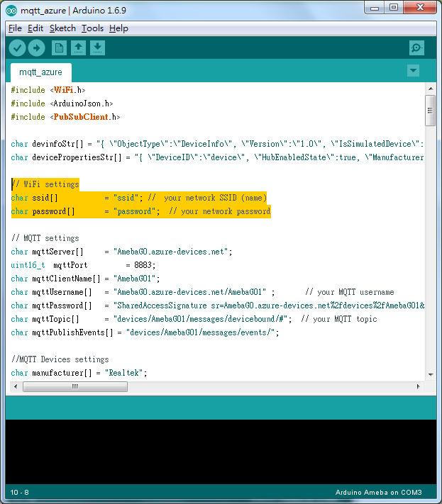This screenshot has height=504, width=442.
Task: Click the mqttClientName[] line
Action: (x=85, y=279)
